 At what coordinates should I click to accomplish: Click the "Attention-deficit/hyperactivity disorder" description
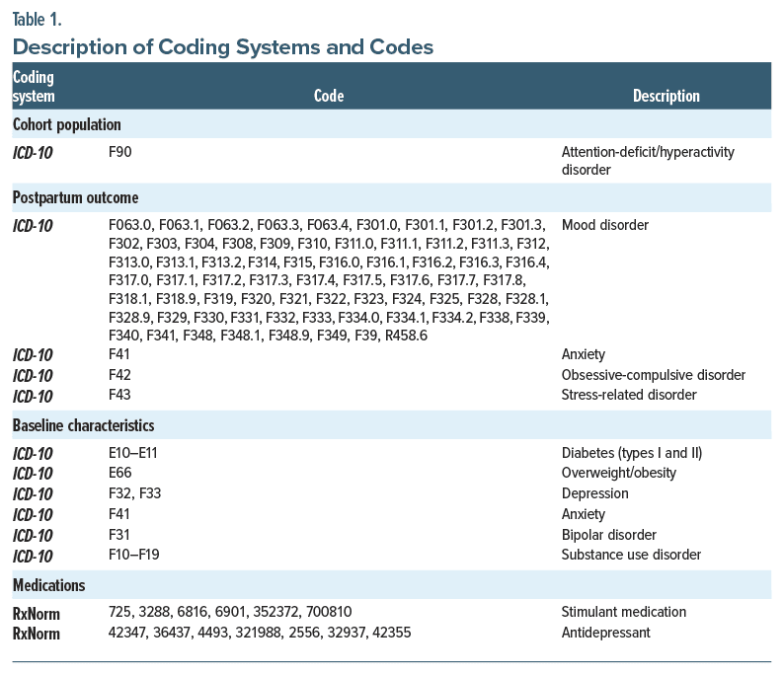coord(648,160)
